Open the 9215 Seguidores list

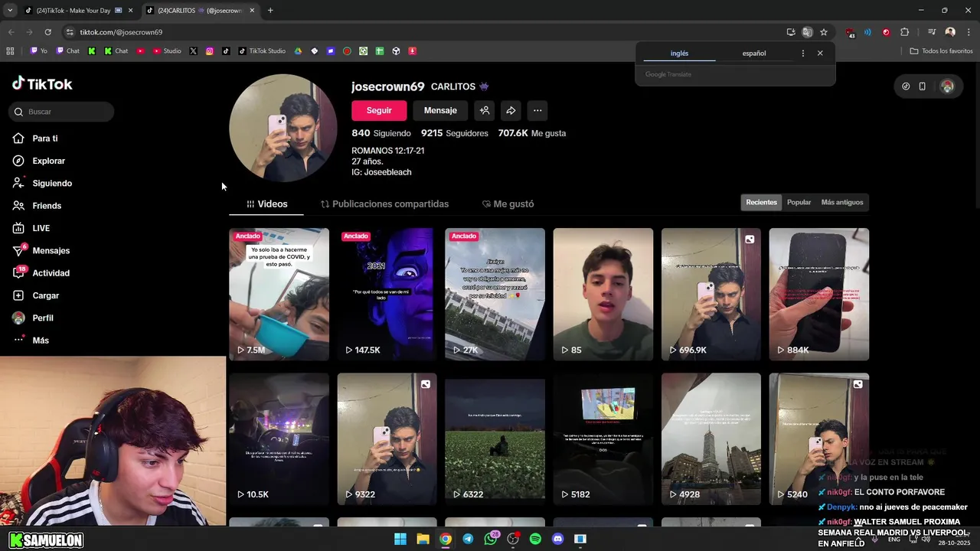tap(454, 133)
